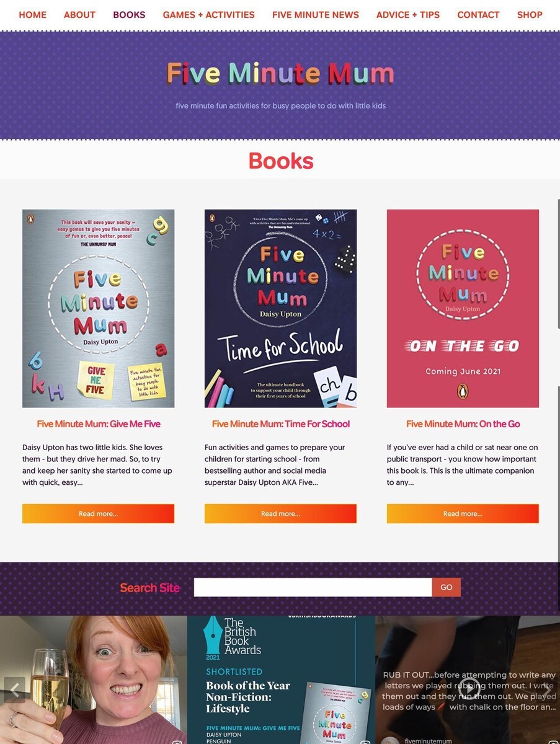
Task: Go to the Five Minute News page
Action: [315, 15]
